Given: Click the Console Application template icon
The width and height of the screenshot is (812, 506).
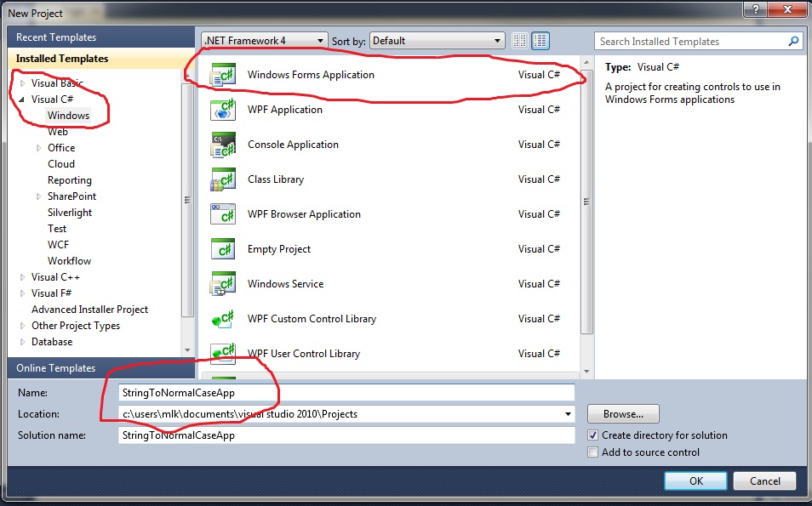Looking at the screenshot, I should coord(223,145).
